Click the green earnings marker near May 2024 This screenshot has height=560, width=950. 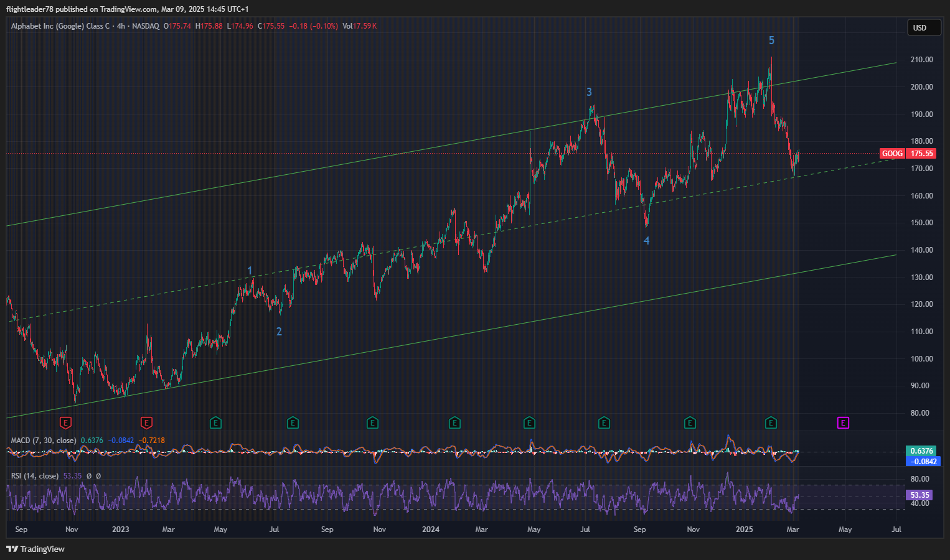click(529, 423)
